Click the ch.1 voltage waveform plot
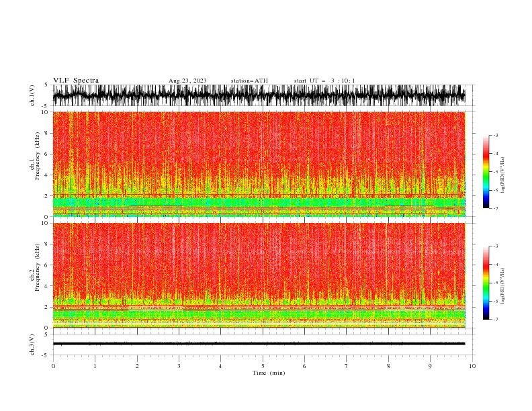The image size is (532, 411). click(x=259, y=95)
